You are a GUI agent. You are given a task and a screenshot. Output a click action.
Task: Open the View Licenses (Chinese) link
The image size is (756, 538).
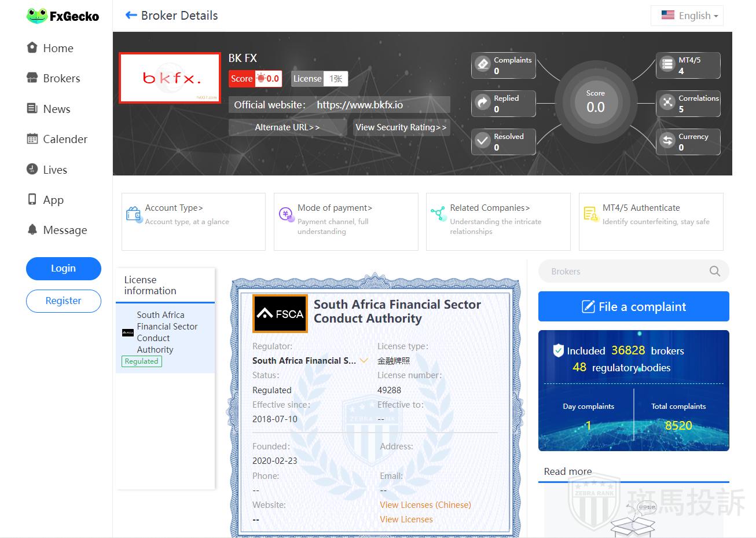[425, 505]
